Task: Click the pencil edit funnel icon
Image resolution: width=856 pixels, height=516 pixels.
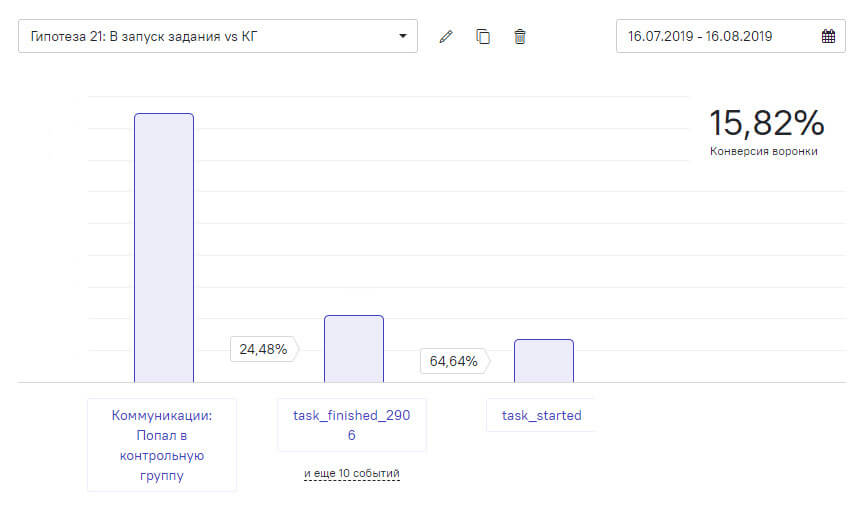Action: pyautogui.click(x=446, y=37)
